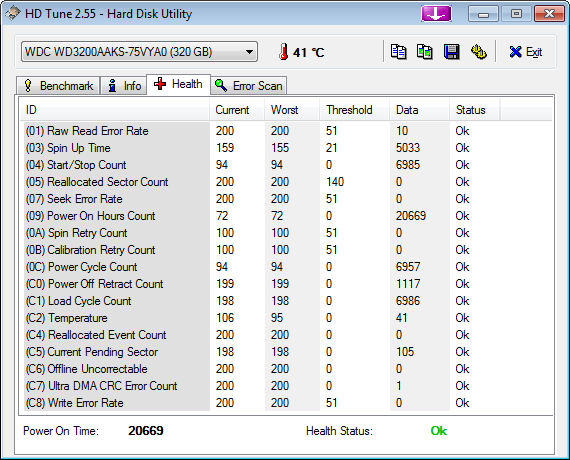The width and height of the screenshot is (570, 460).
Task: Switch to the Benchmark tab
Action: [58, 86]
